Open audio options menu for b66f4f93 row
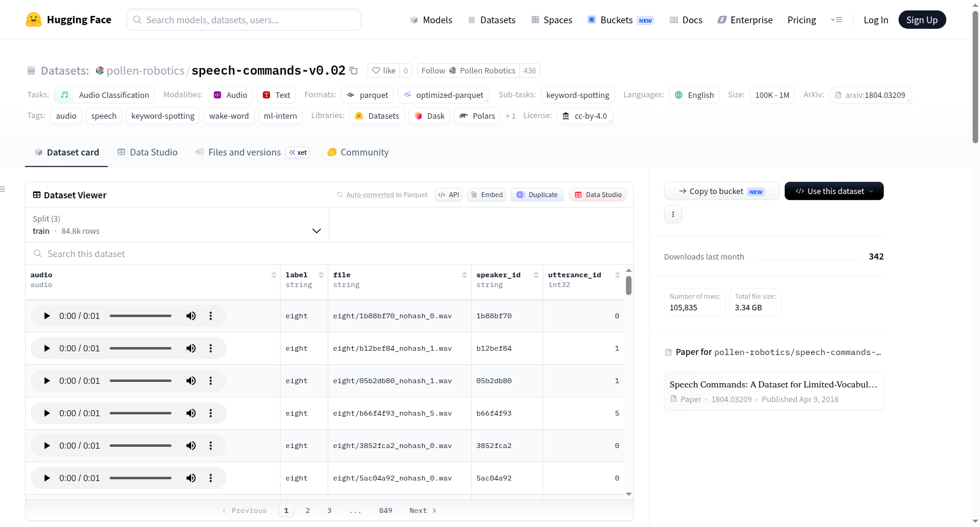Image resolution: width=980 pixels, height=527 pixels. pyautogui.click(x=211, y=413)
